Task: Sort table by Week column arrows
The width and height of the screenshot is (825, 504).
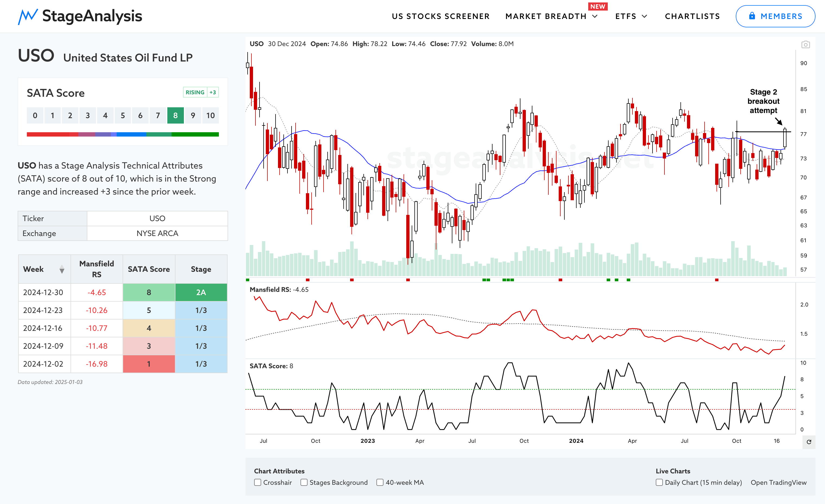Action: coord(62,269)
